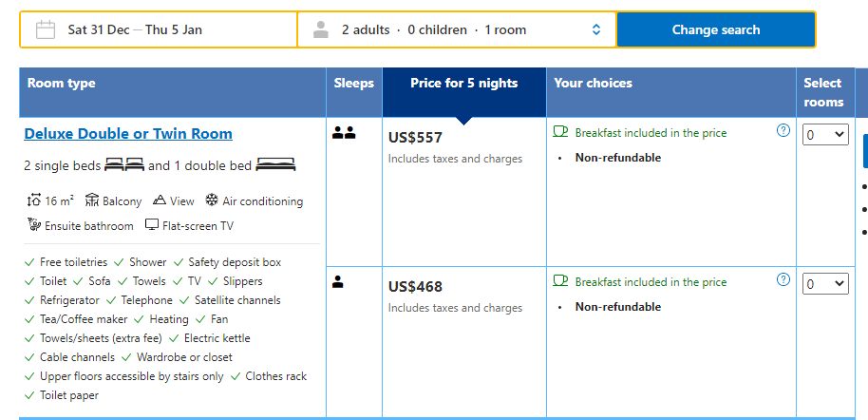Click the Balcony amenity icon
The height and width of the screenshot is (420, 868).
[x=92, y=200]
